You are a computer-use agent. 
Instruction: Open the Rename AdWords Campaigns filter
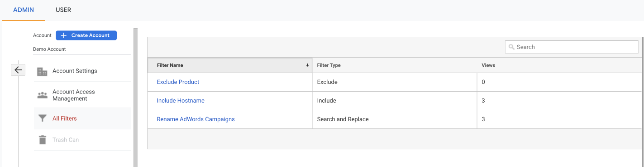tap(196, 119)
